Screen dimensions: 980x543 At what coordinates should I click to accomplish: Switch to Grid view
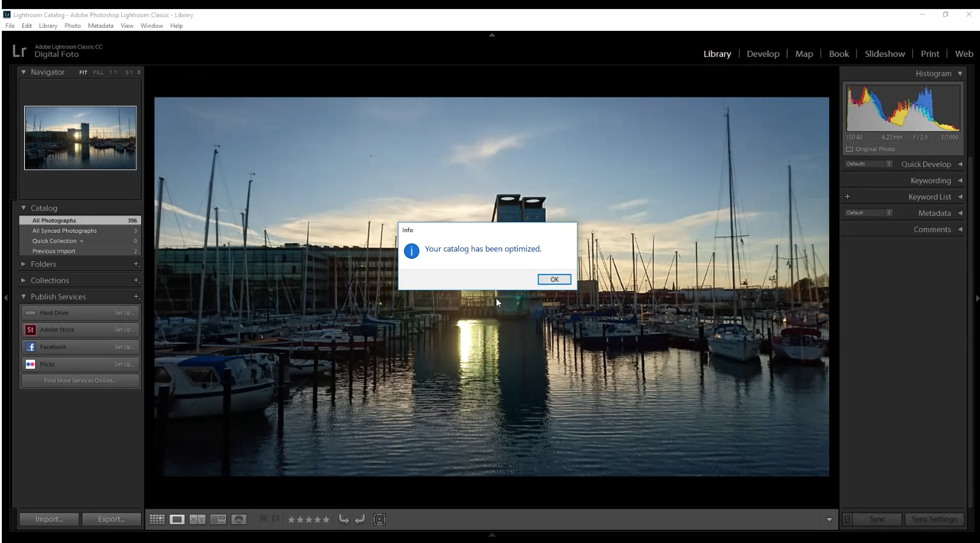point(157,519)
